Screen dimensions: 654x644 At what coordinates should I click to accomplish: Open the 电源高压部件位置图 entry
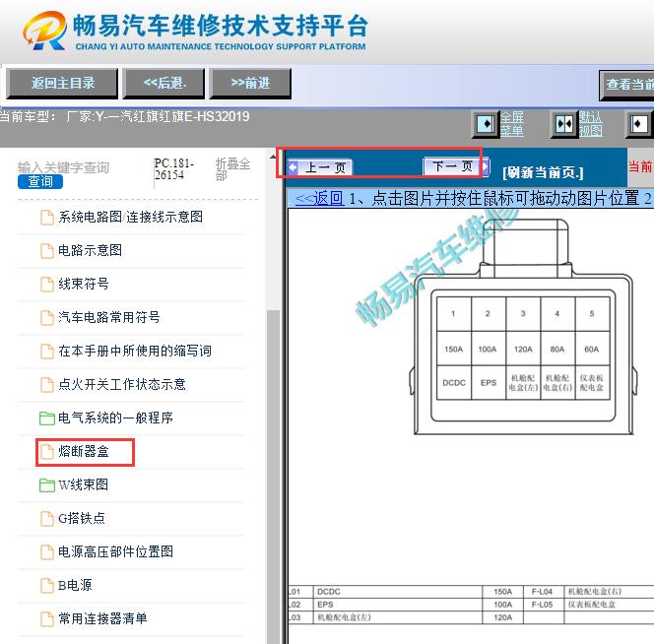click(115, 551)
